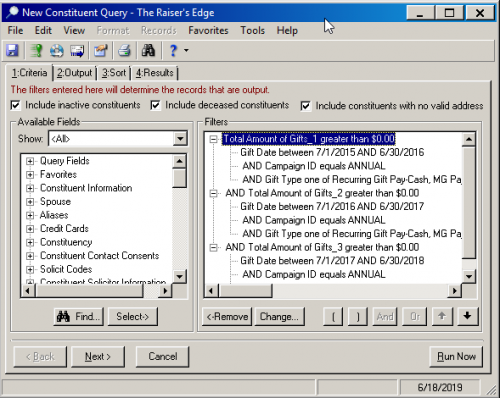Click the blue question mark Help icon
This screenshot has height=398, width=500.
click(x=173, y=51)
